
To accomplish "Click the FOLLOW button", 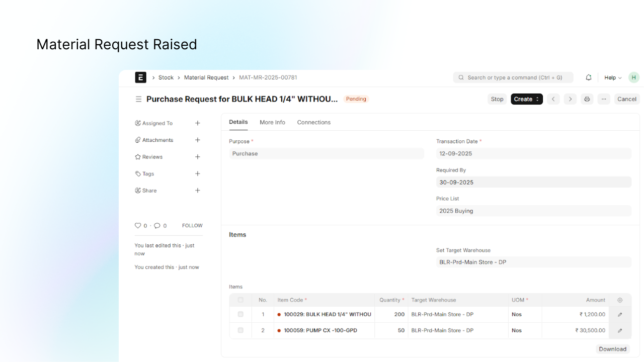I will coord(192,226).
